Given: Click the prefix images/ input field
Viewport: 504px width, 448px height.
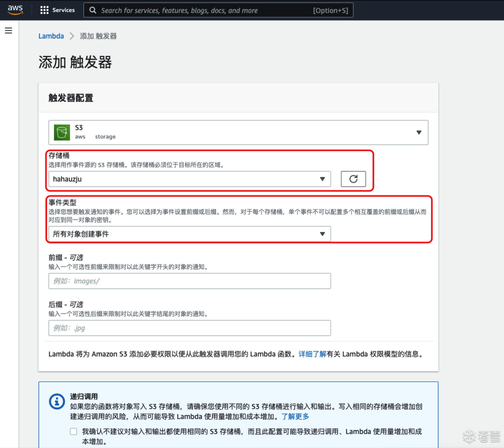Looking at the screenshot, I should point(189,281).
